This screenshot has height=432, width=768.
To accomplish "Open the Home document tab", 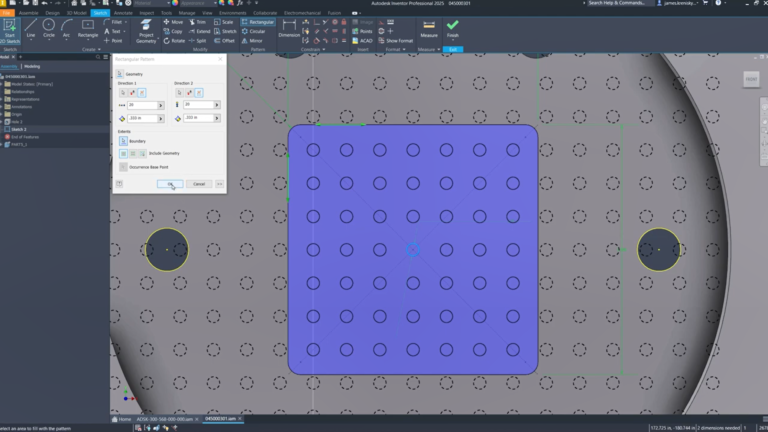I will pos(121,419).
